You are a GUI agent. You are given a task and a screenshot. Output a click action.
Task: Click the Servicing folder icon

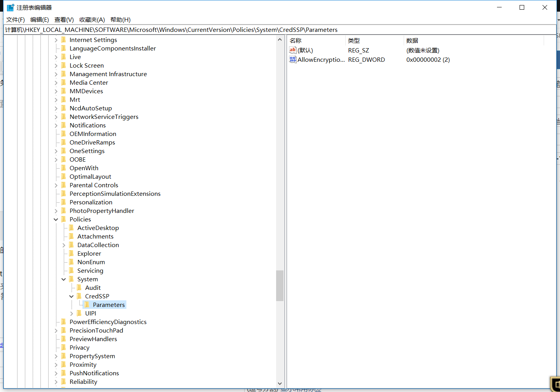pos(72,270)
